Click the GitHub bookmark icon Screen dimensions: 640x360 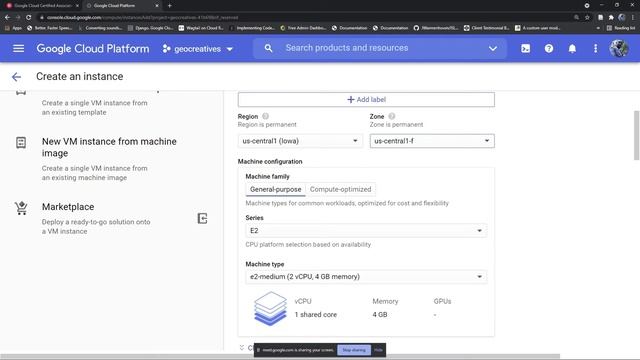[x=416, y=28]
